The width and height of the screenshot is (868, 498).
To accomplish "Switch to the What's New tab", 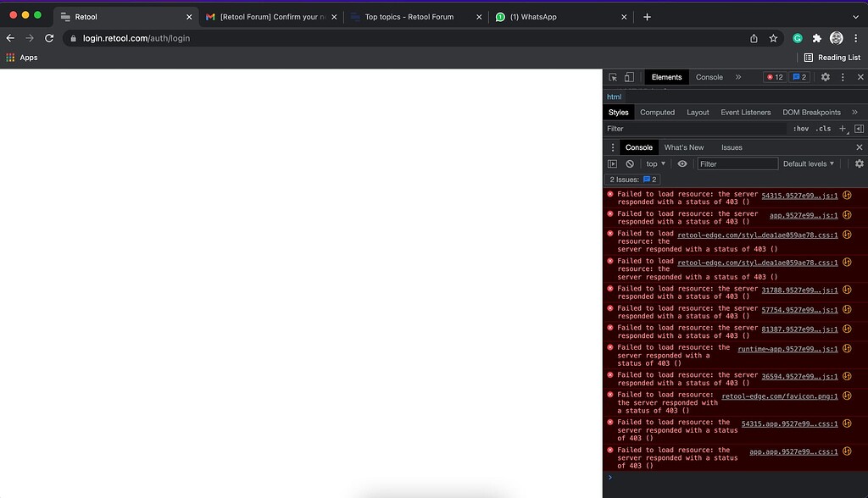I will tap(684, 147).
